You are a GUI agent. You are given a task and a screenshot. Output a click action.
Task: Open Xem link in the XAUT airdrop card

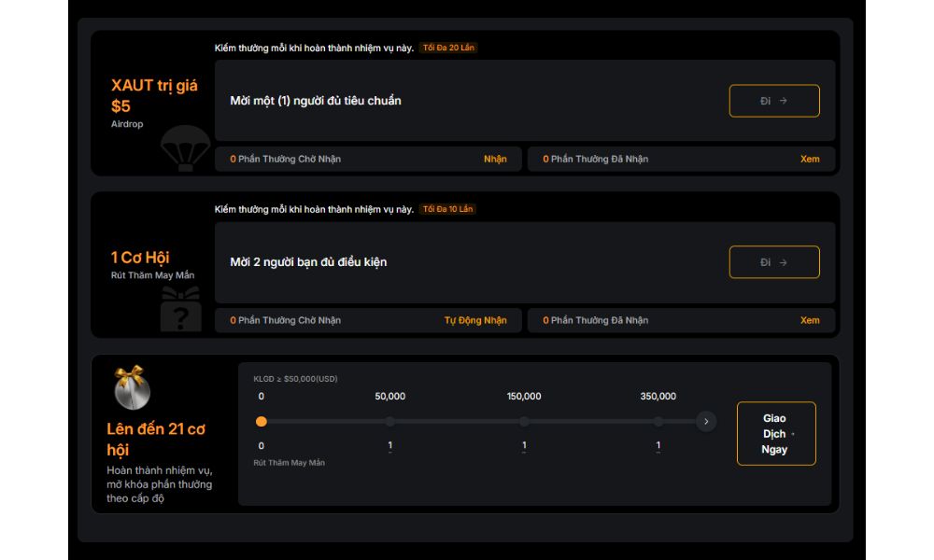[x=810, y=159]
